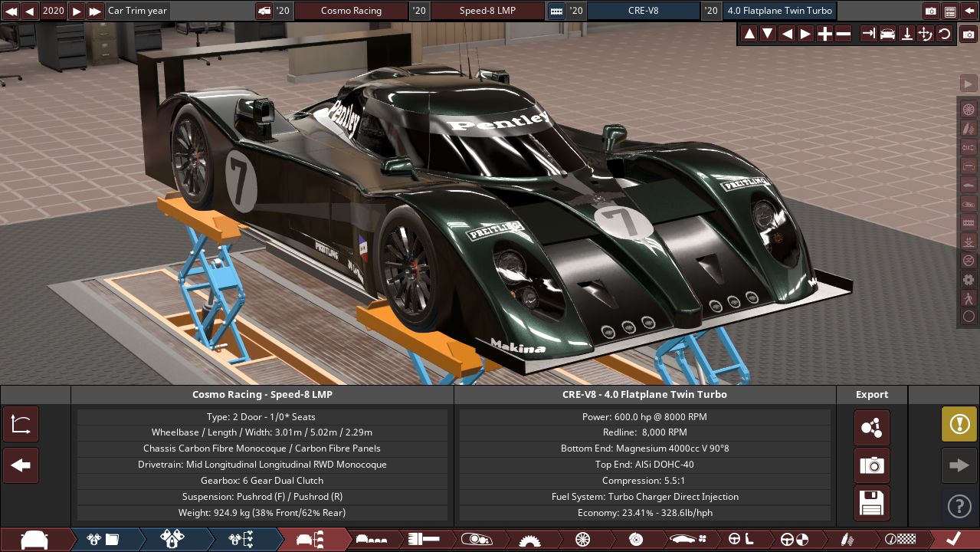Open the list view icon in top bar
The height and width of the screenshot is (552, 980).
pyautogui.click(x=950, y=11)
